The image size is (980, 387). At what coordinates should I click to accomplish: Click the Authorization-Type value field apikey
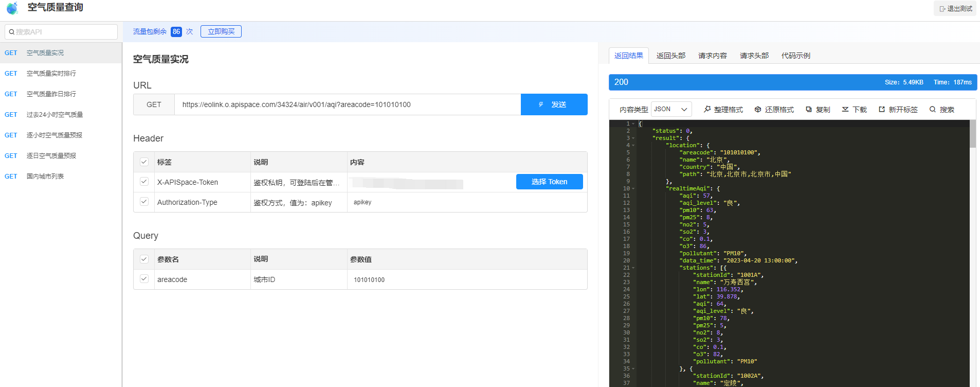[467, 202]
